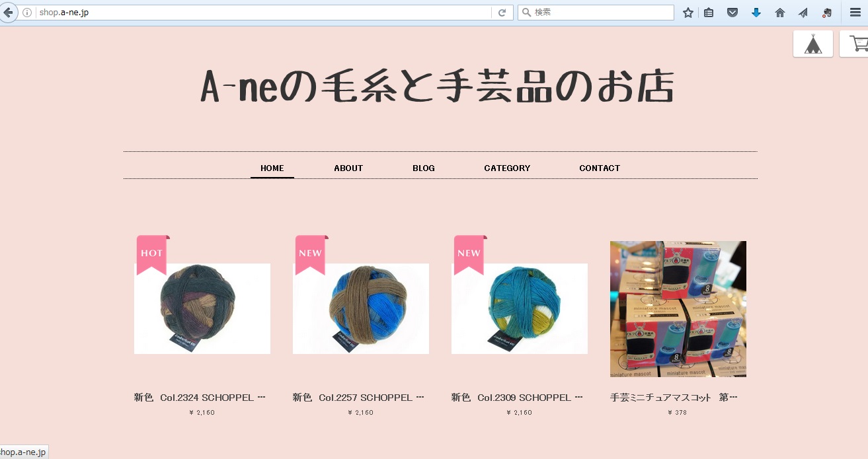Click the browser back arrow button
Image resolution: width=868 pixels, height=459 pixels.
8,13
